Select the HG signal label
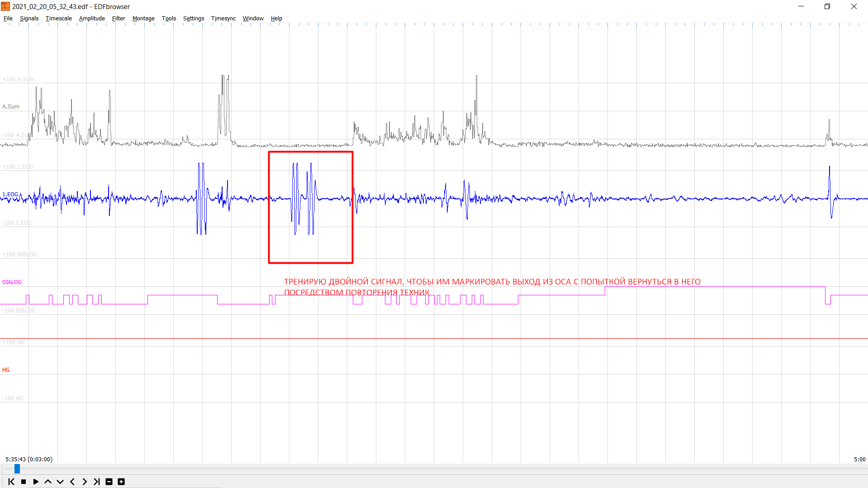 pos(6,370)
